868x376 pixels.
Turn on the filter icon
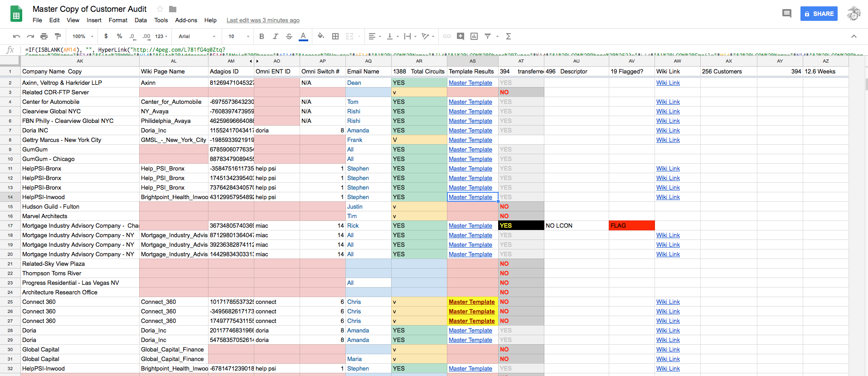[488, 36]
